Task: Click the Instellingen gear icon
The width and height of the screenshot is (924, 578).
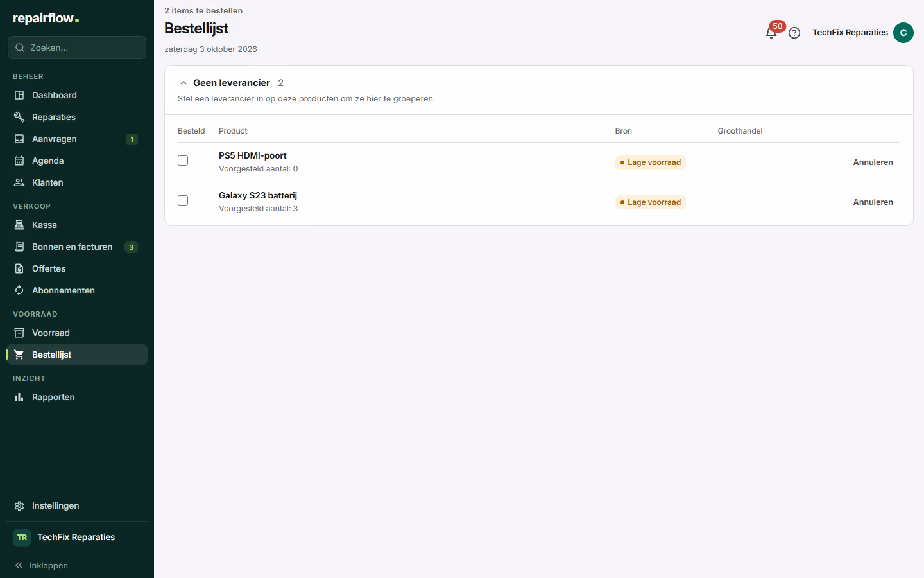Action: click(x=19, y=505)
